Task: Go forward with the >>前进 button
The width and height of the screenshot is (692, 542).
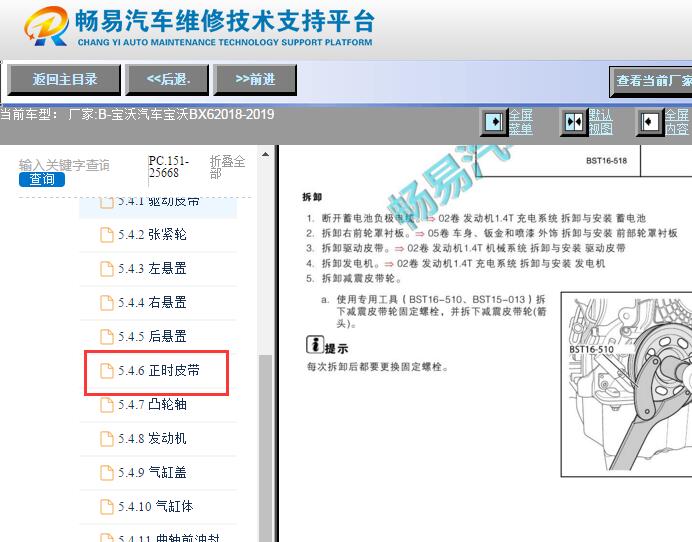Action: coord(255,80)
